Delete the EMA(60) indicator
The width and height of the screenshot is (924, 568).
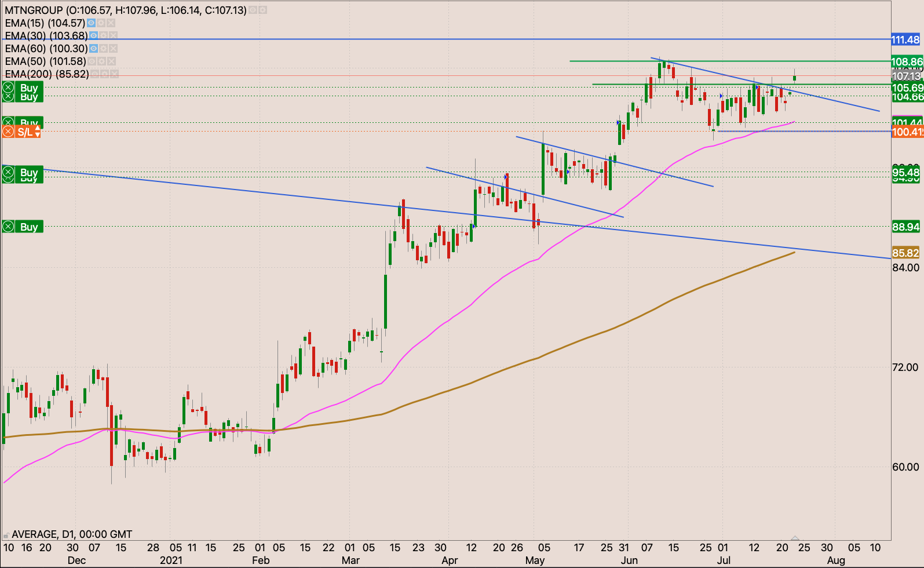click(x=114, y=49)
